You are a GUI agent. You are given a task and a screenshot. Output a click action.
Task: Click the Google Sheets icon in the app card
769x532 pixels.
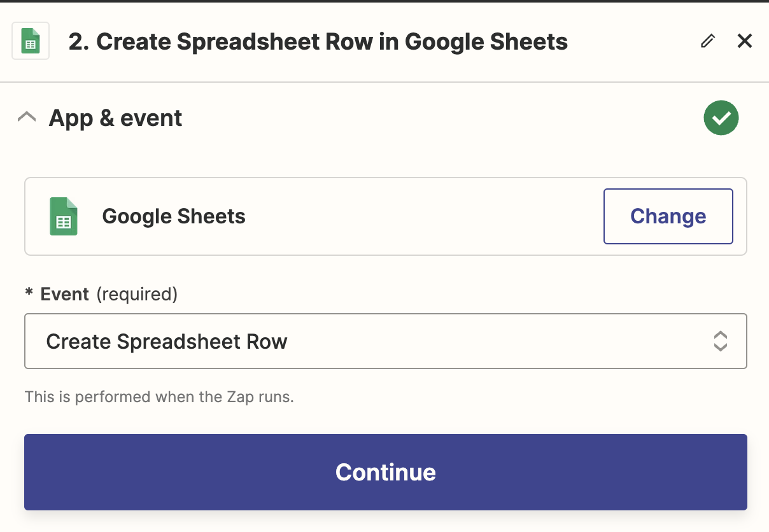point(64,216)
